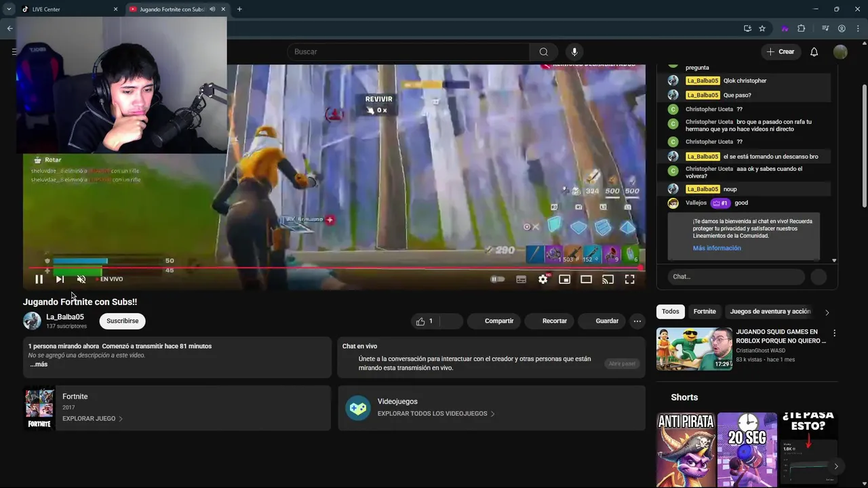The width and height of the screenshot is (868, 488).
Task: Open options for Squid Games video
Action: point(834,333)
